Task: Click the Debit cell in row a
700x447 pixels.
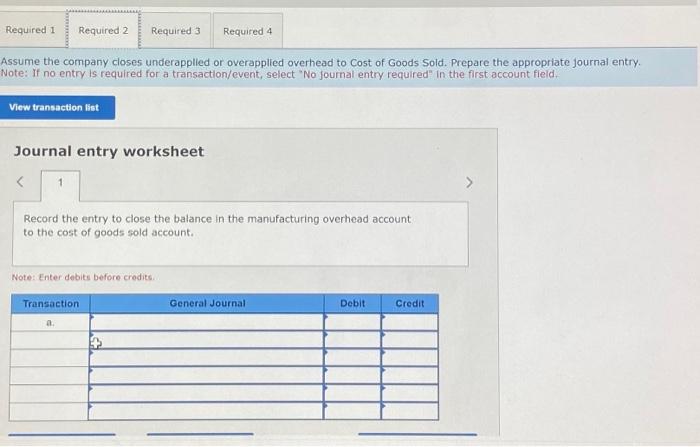Action: (x=353, y=322)
